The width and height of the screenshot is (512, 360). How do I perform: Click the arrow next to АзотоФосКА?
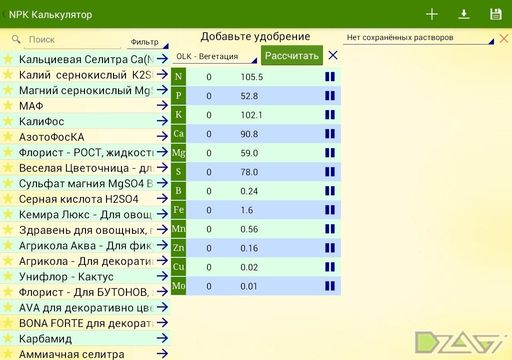coord(162,136)
